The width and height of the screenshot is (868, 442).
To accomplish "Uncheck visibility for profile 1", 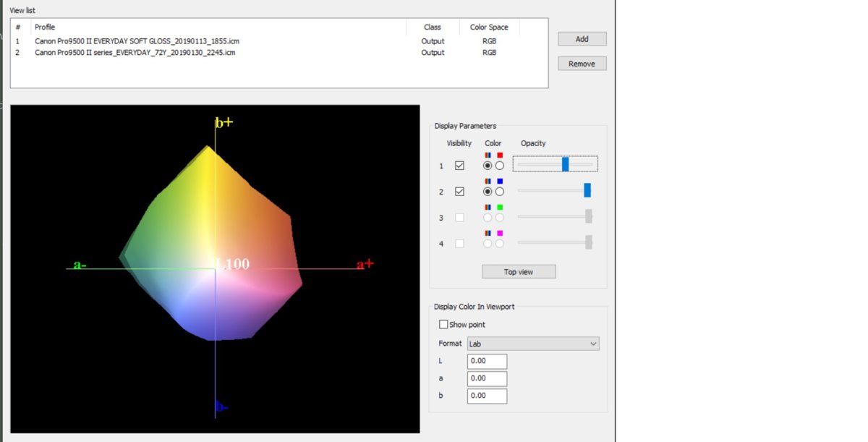I will pyautogui.click(x=459, y=166).
